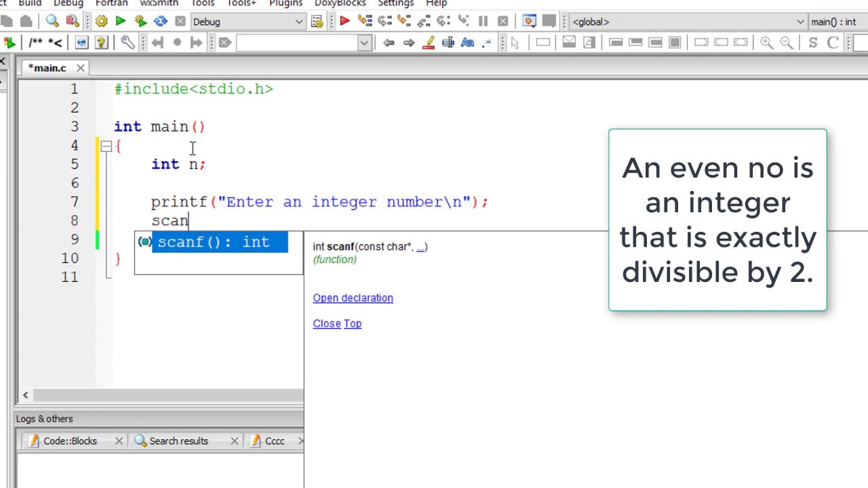Screen dimensions: 868x488
Task: Click the ellipsis parameter link in scanf signature
Action: (420, 247)
